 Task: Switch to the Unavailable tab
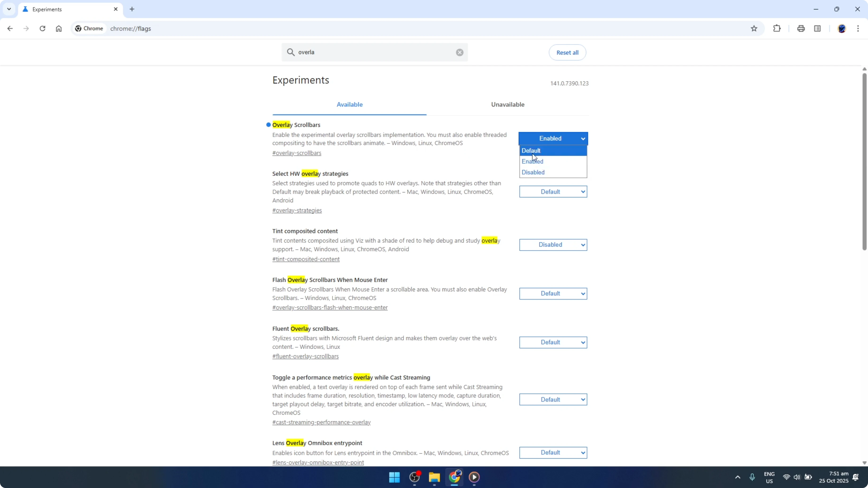tap(507, 104)
